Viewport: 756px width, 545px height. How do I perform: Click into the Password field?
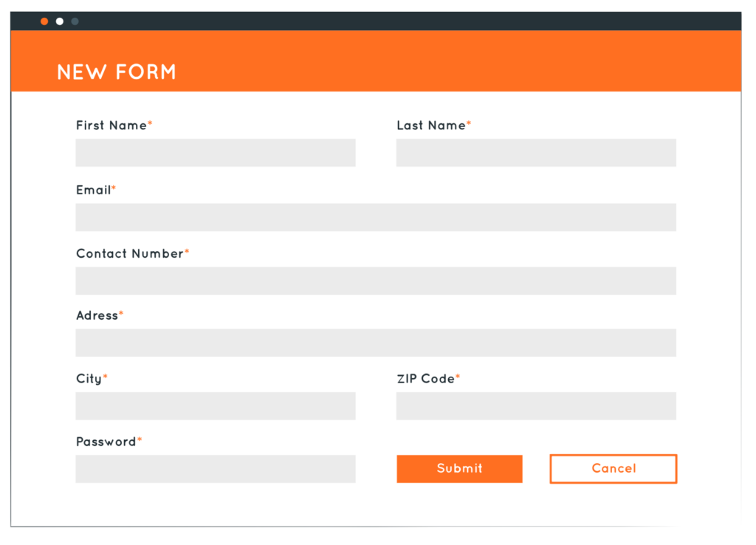[215, 469]
